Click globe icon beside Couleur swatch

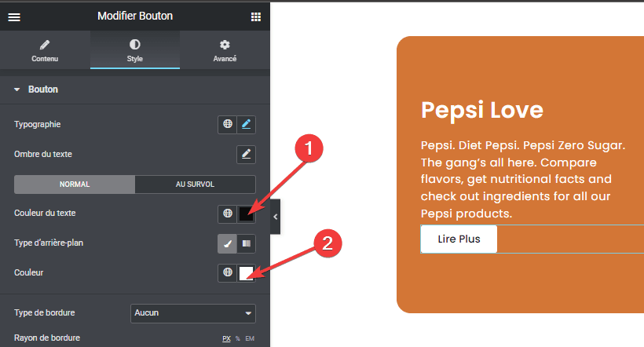pos(228,272)
